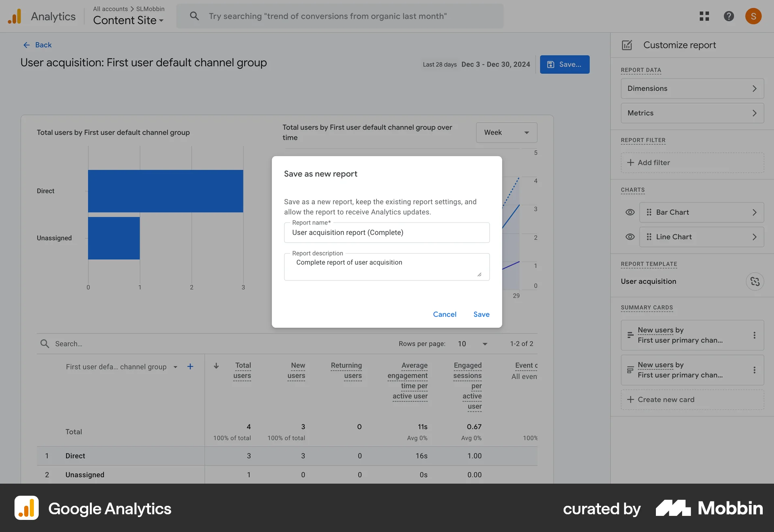The width and height of the screenshot is (774, 532).
Task: Click Cancel in the save dialog
Action: [x=445, y=314]
